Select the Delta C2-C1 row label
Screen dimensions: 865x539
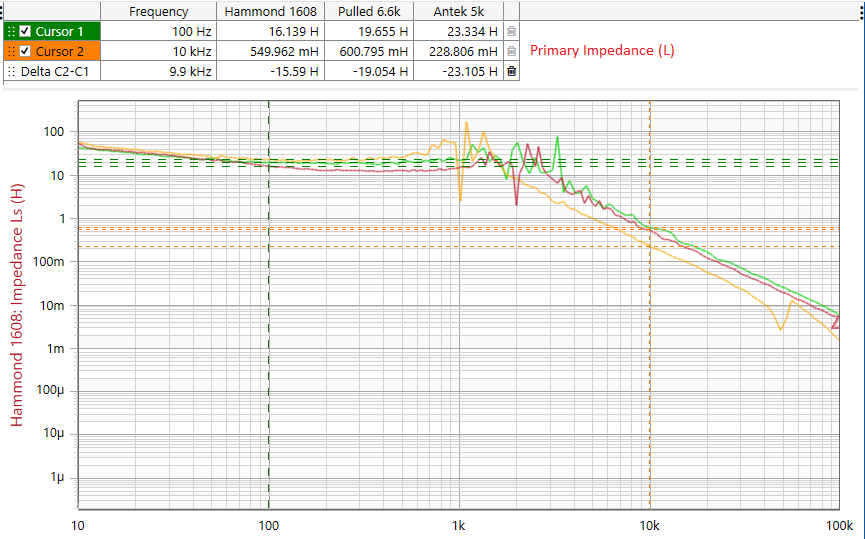click(x=55, y=71)
